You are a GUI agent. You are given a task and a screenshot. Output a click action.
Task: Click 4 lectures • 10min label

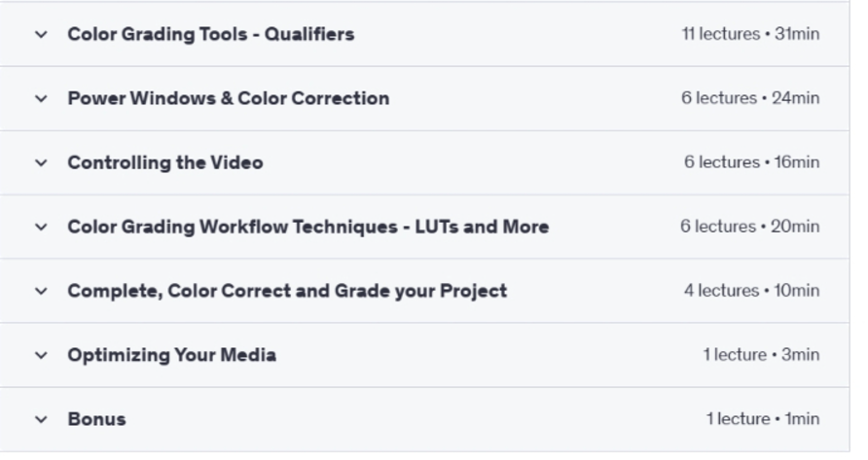coord(752,291)
